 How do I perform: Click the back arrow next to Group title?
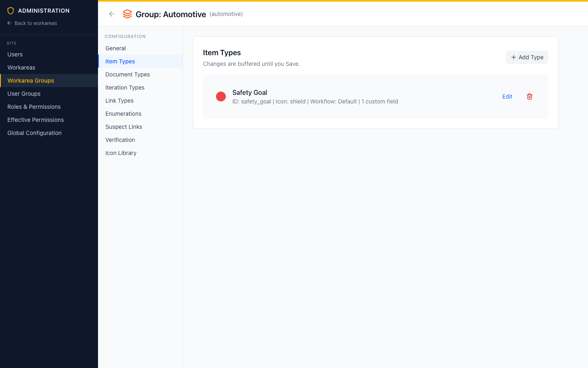112,14
